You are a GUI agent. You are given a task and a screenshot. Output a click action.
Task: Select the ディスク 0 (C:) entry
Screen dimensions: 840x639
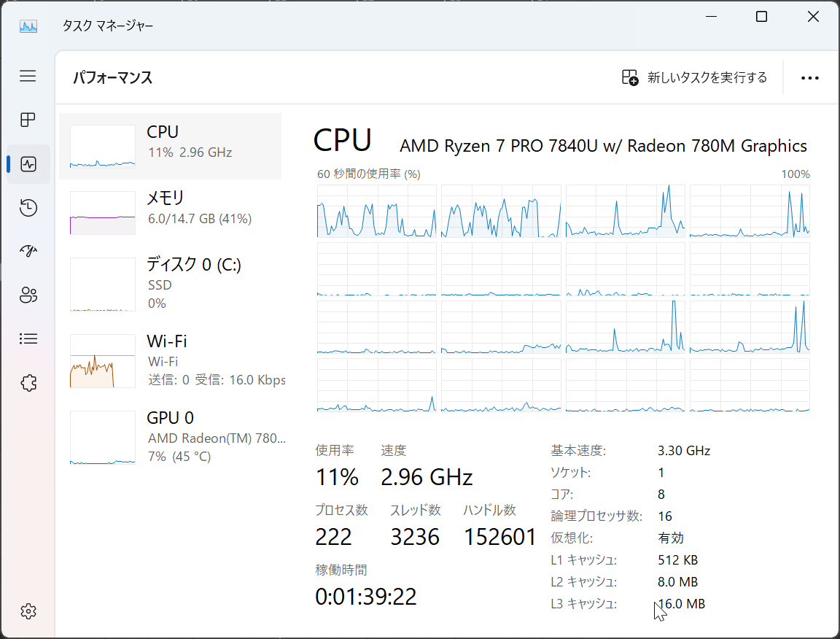(x=170, y=283)
